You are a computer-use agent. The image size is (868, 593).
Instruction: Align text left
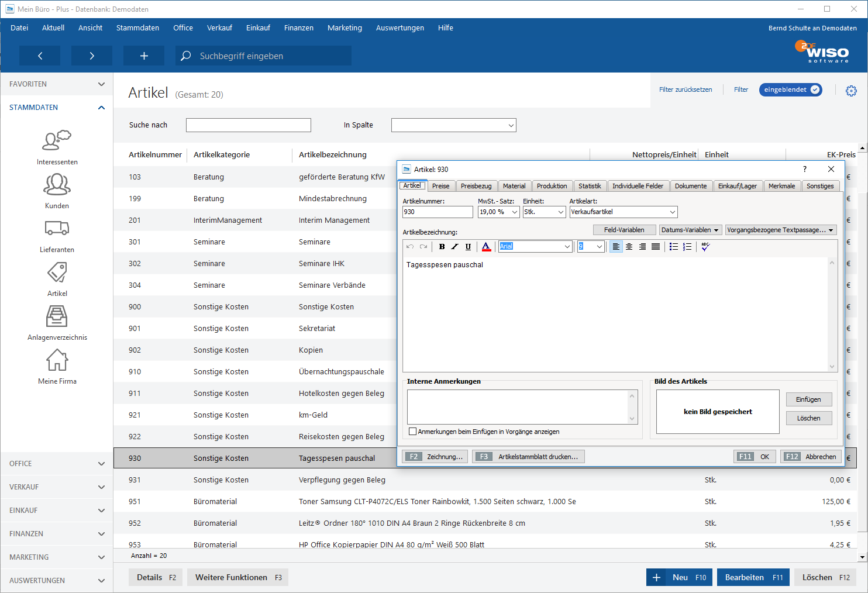[616, 247]
